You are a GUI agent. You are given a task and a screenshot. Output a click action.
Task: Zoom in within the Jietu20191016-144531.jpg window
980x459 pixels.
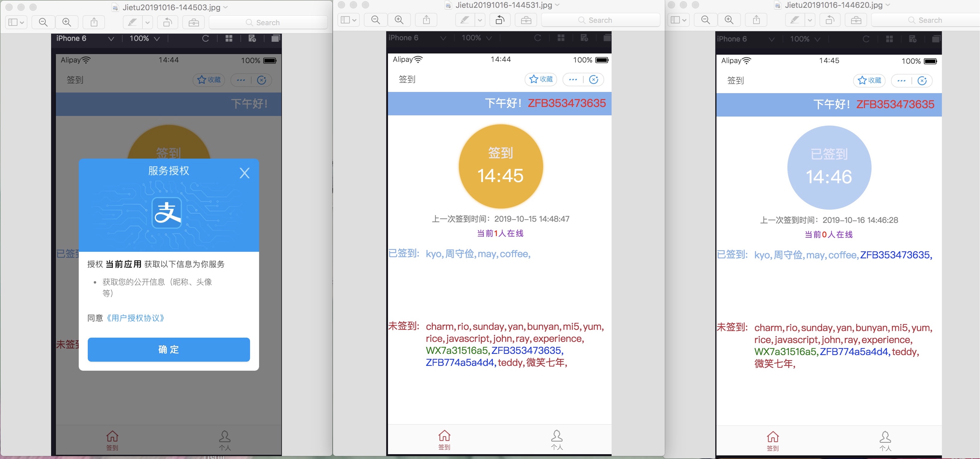(x=399, y=20)
